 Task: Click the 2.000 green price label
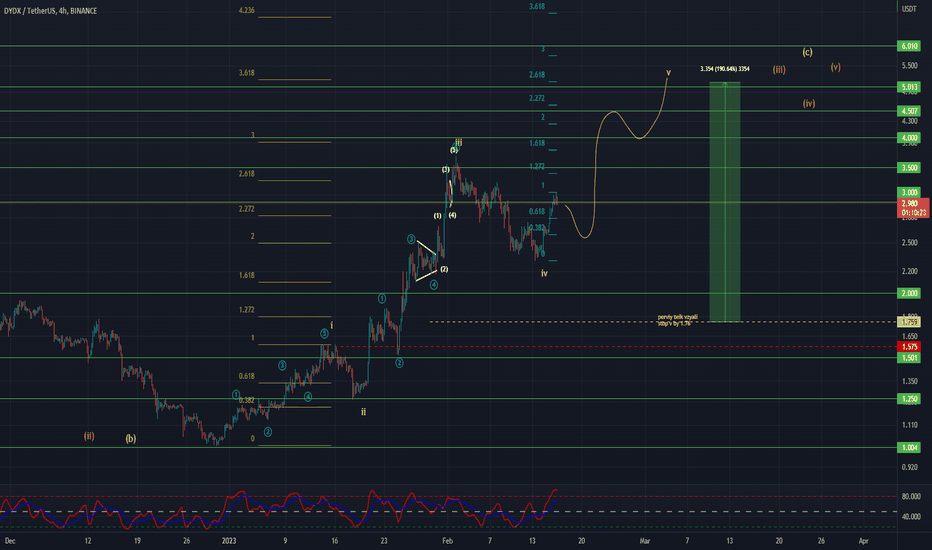[909, 294]
